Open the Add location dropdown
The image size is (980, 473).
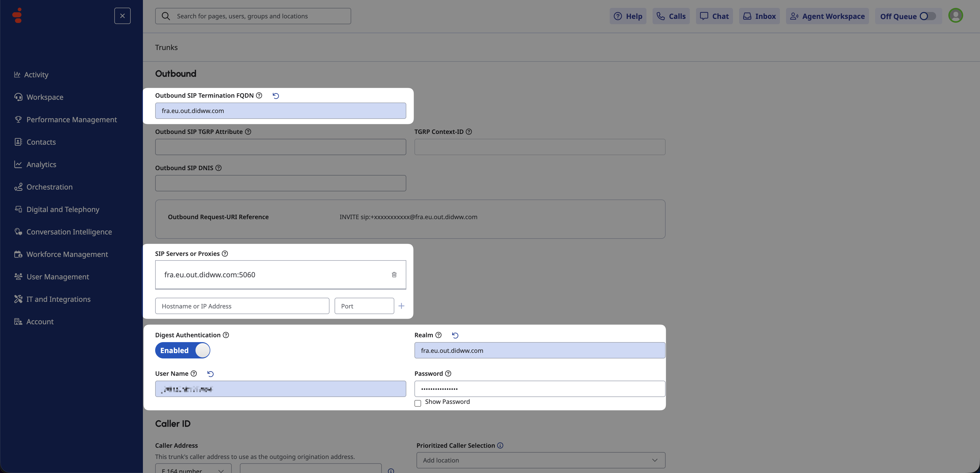[x=540, y=460]
